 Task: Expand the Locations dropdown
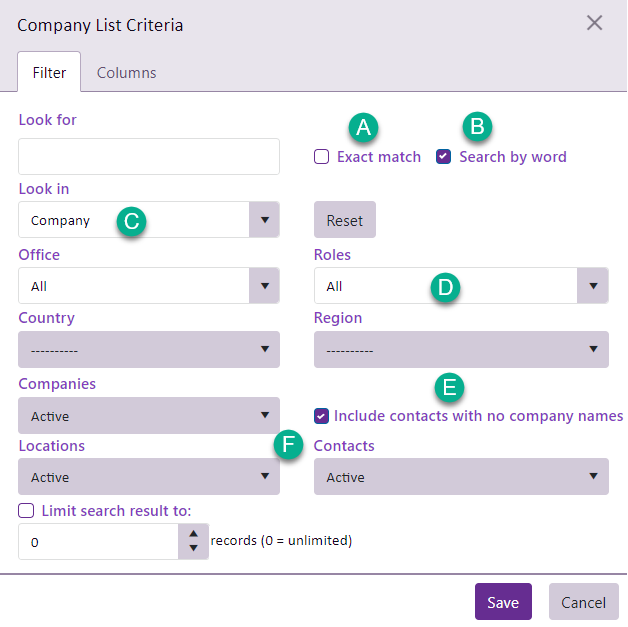(149, 477)
